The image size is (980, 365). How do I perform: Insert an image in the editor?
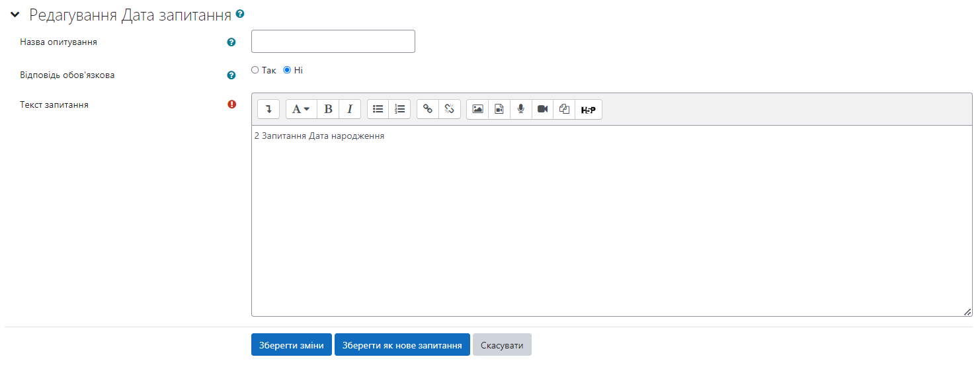477,109
